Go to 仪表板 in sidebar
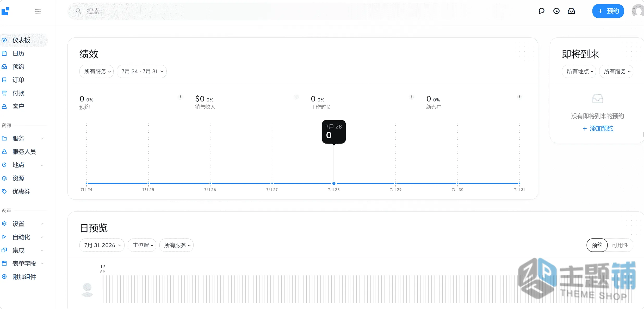644x309 pixels. click(x=23, y=40)
